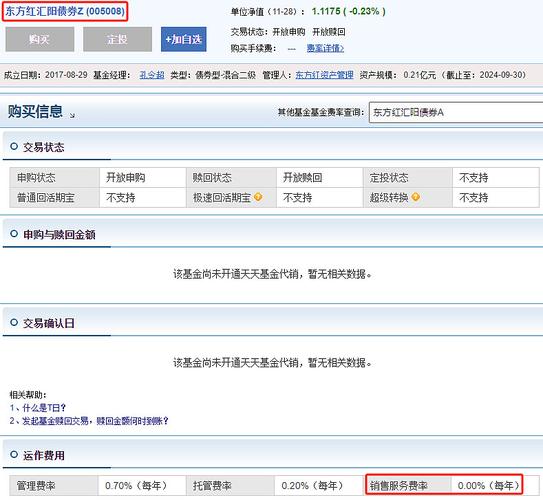Screen dimensions: 543x500
Task: Click fund title 东方红汇阳债券Z (005008)
Action: [65, 11]
